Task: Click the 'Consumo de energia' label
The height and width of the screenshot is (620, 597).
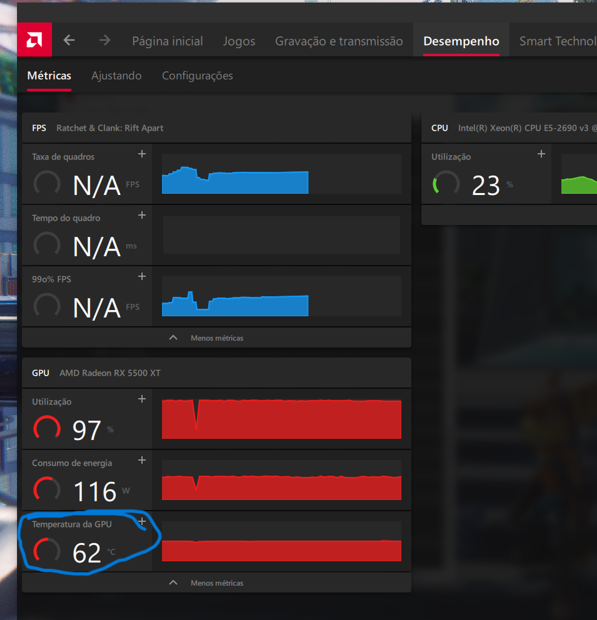Action: coord(72,463)
